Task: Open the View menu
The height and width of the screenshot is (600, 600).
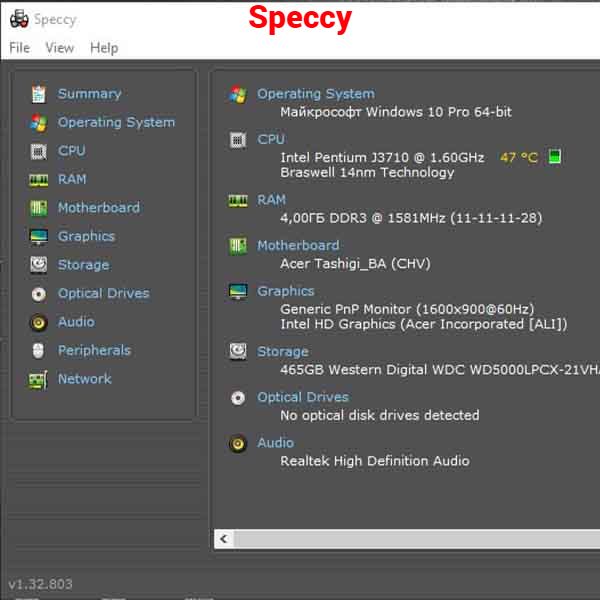Action: click(60, 48)
